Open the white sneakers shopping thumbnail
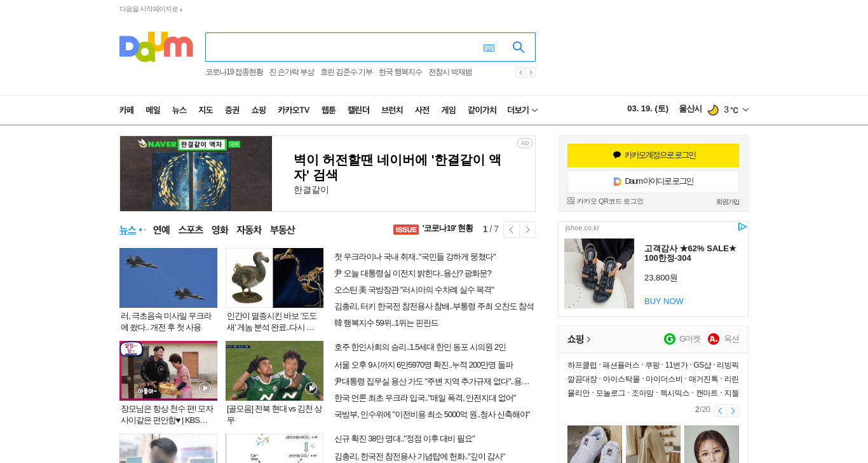This screenshot has height=463, width=868. pyautogui.click(x=595, y=444)
